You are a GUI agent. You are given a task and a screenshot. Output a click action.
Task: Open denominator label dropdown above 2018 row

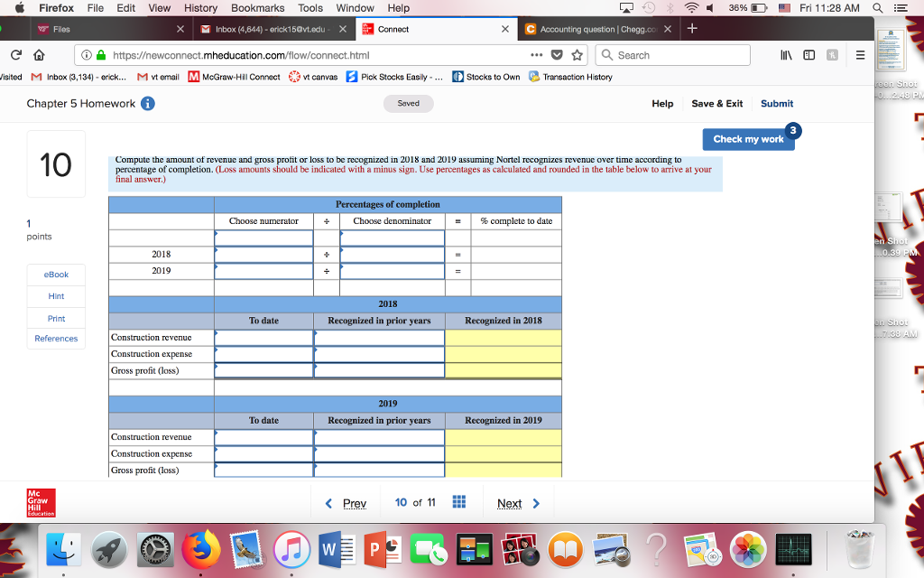(392, 238)
